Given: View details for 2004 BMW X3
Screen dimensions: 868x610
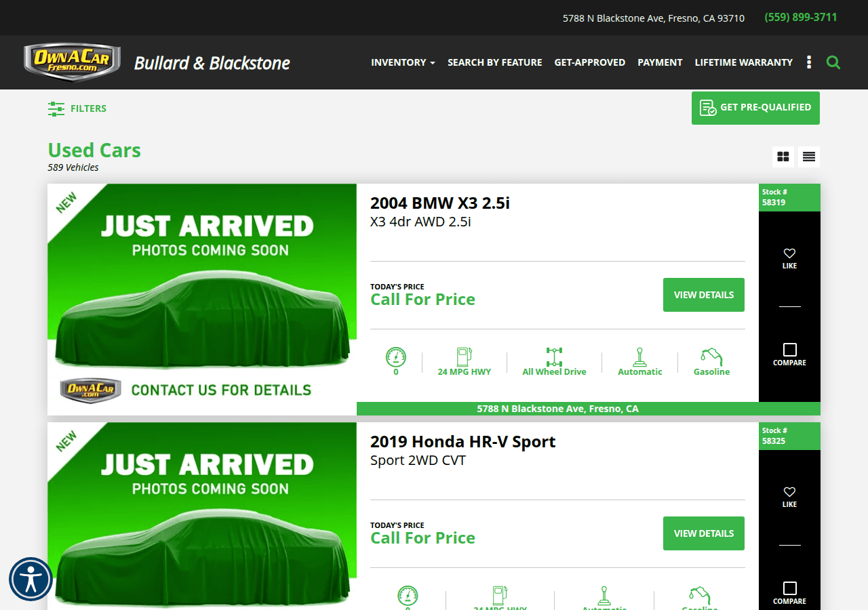Looking at the screenshot, I should 704,295.
